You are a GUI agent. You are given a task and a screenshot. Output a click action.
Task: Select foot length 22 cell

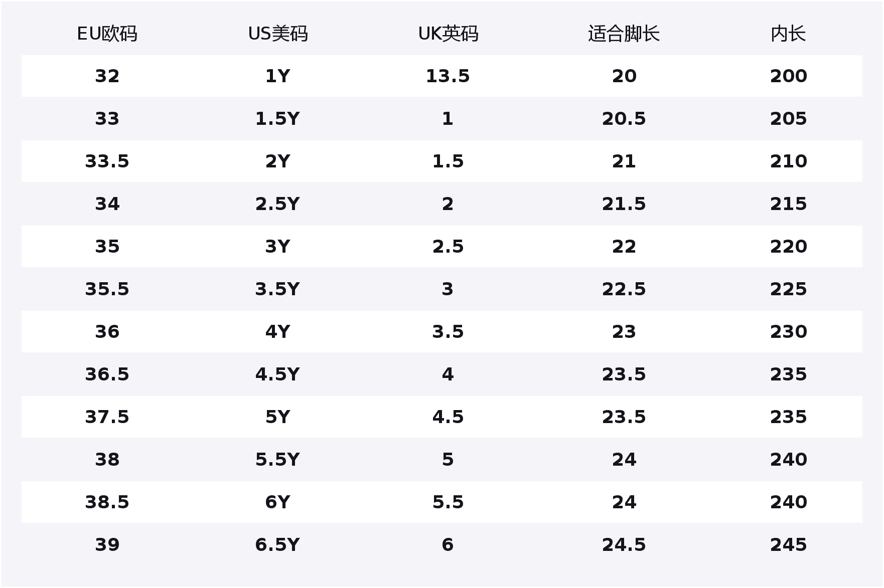624,247
